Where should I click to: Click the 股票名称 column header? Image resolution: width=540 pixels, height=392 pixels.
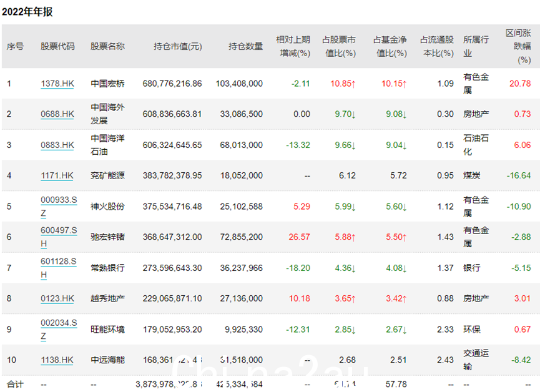[107, 46]
